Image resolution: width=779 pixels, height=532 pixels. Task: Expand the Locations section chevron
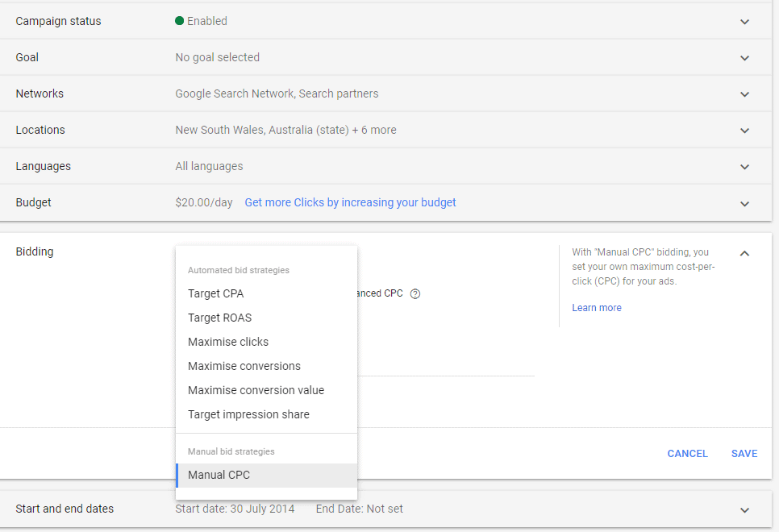point(744,131)
